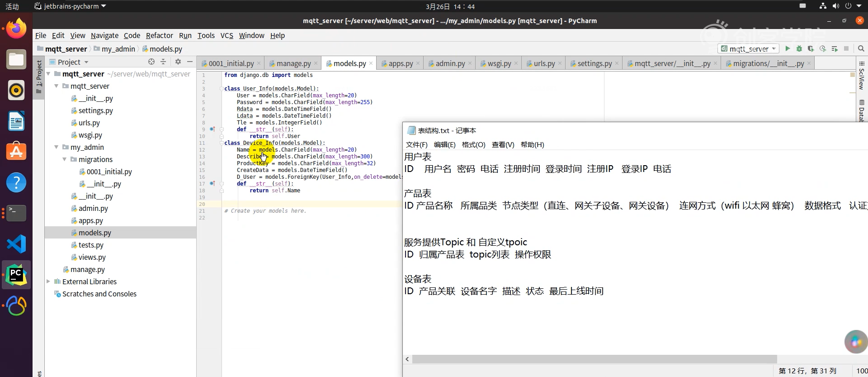Image resolution: width=868 pixels, height=377 pixels.
Task: Close the apps.py editor tab
Action: [x=418, y=63]
